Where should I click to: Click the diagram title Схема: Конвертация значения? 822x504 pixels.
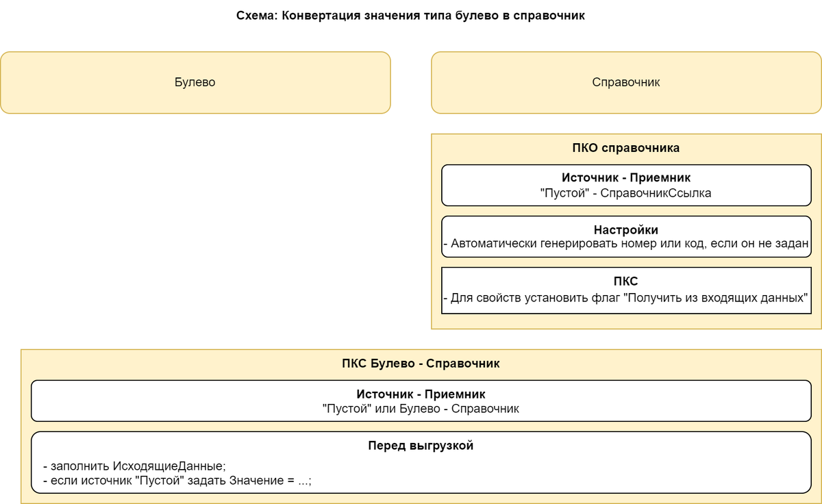410,16
